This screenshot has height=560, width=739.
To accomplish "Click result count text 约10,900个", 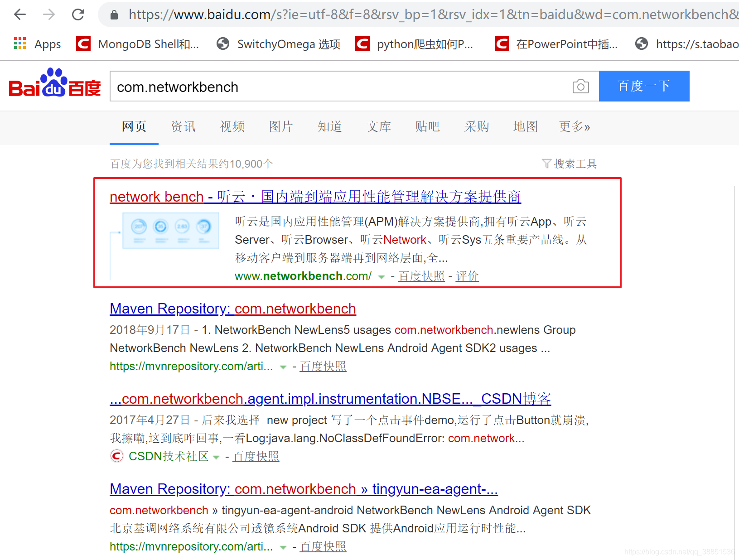I will [x=246, y=164].
